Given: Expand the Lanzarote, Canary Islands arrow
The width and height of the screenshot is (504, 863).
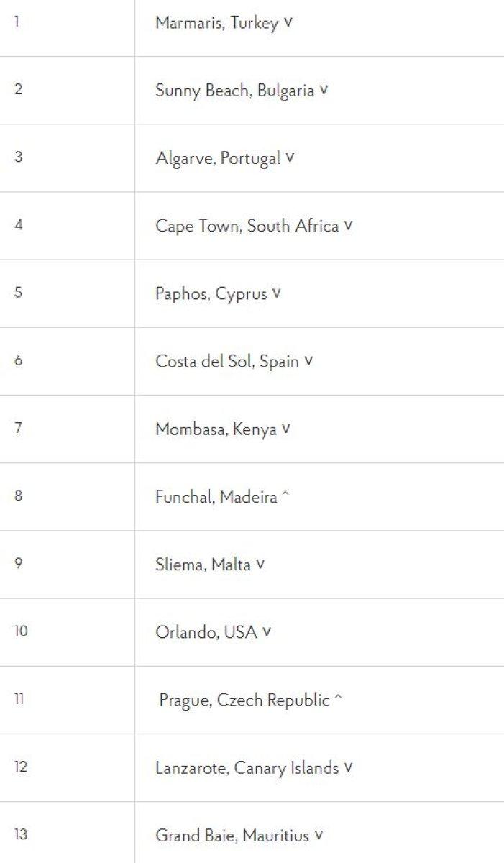Looking at the screenshot, I should (348, 767).
